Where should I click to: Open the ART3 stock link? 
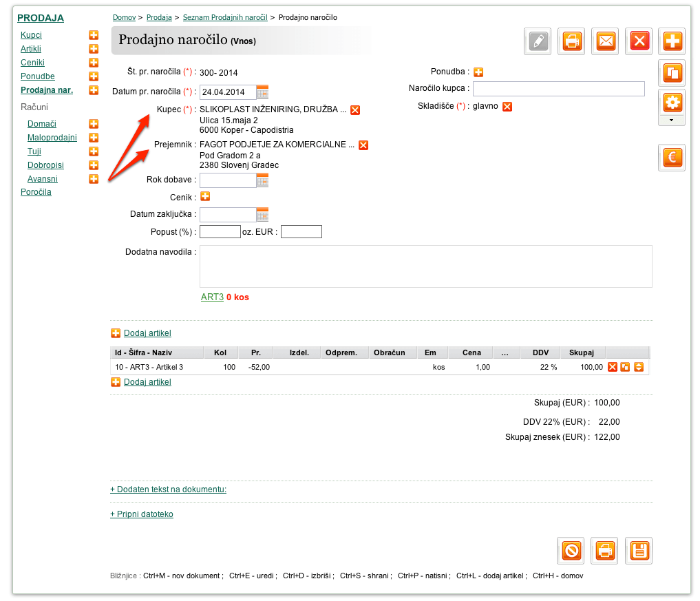click(212, 297)
